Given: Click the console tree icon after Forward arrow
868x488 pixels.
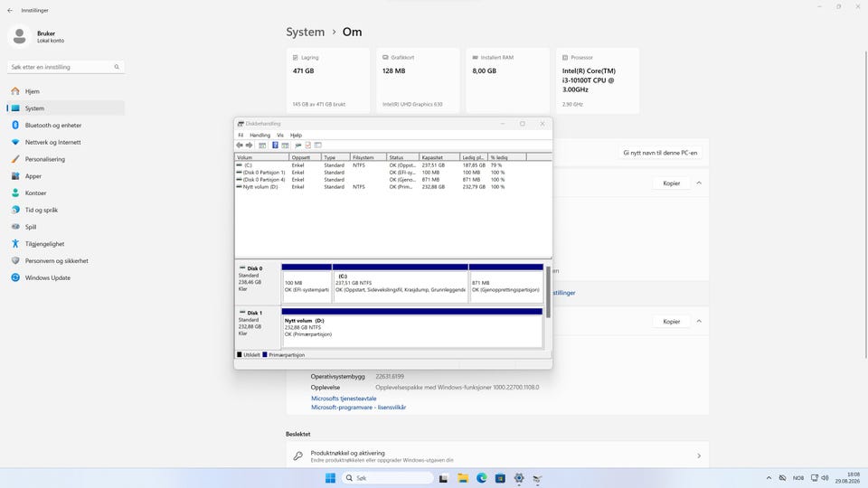Looking at the screenshot, I should (262, 145).
